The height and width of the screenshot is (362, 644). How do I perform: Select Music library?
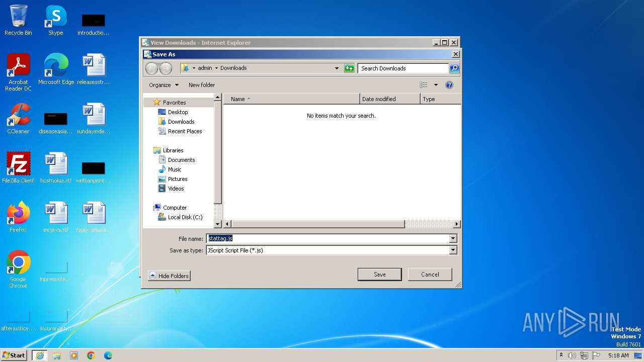[175, 169]
